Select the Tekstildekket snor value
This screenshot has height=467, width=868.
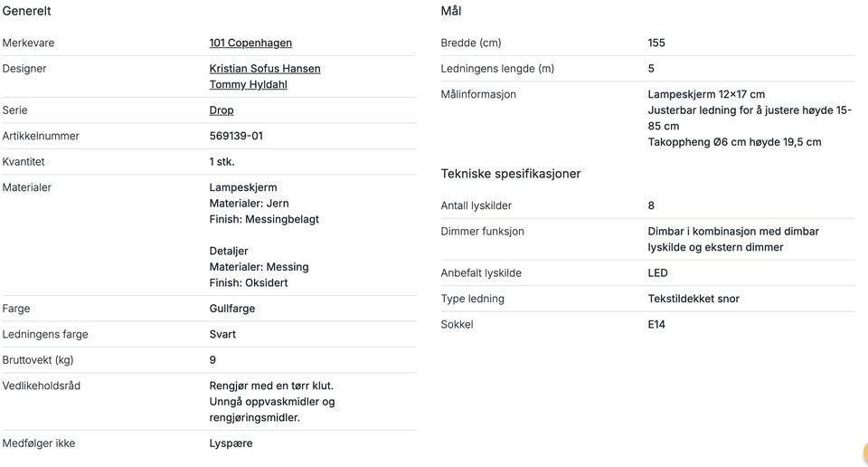tap(693, 299)
